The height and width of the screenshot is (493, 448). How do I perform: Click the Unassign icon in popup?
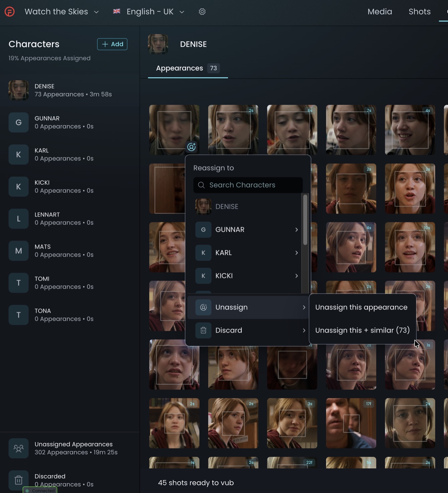[203, 307]
